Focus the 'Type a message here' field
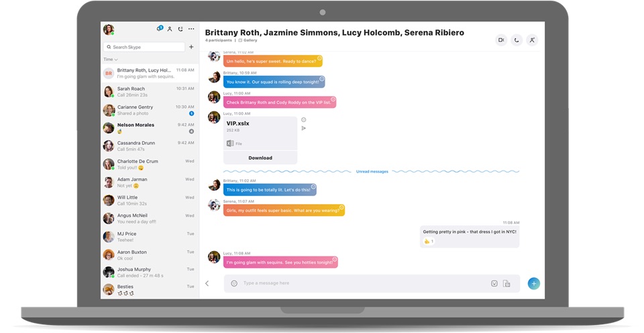The image size is (644, 333). click(x=362, y=283)
